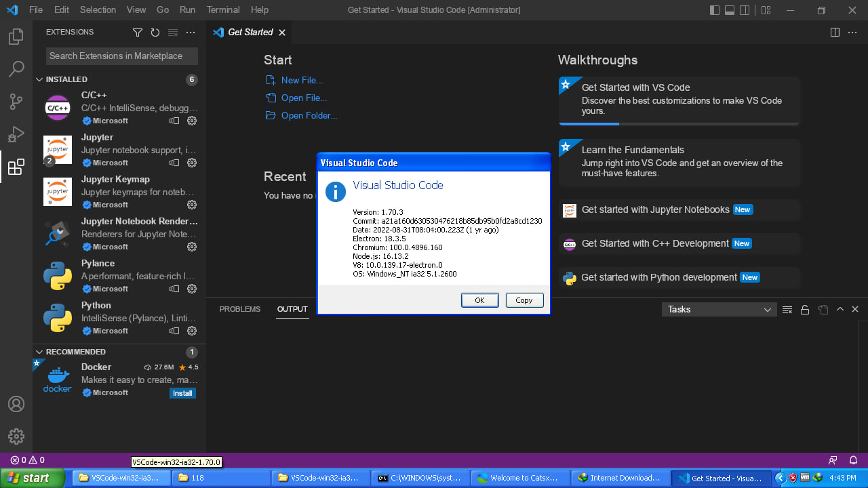Viewport: 868px width, 488px height.
Task: Toggle secondary side bar layout button
Action: tap(746, 10)
